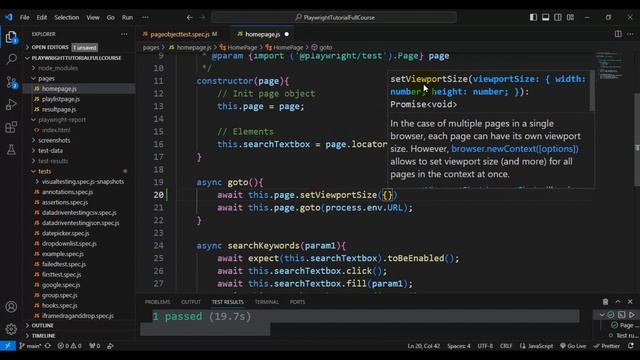Open the additional menus ellipsis in the menu bar

145,18
